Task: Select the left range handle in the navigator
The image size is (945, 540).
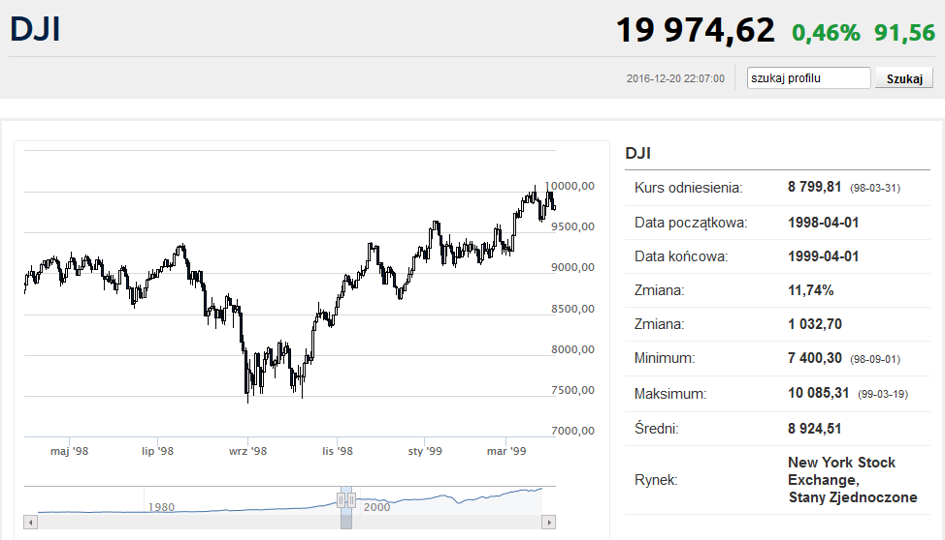Action: point(341,500)
